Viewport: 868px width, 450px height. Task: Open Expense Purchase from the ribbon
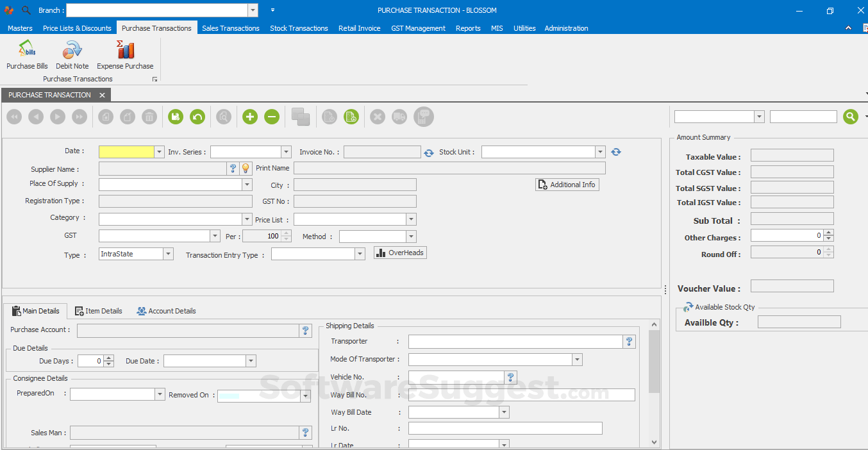(125, 55)
